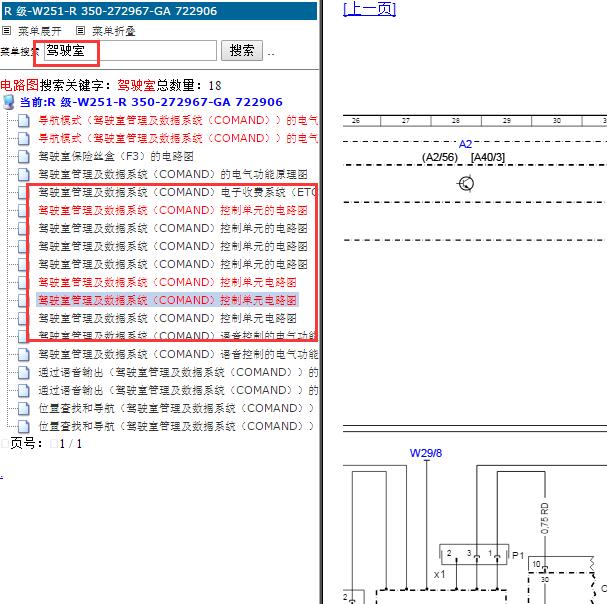Open the 当前:R 级-W251-R 350 vehicle link

click(x=151, y=102)
